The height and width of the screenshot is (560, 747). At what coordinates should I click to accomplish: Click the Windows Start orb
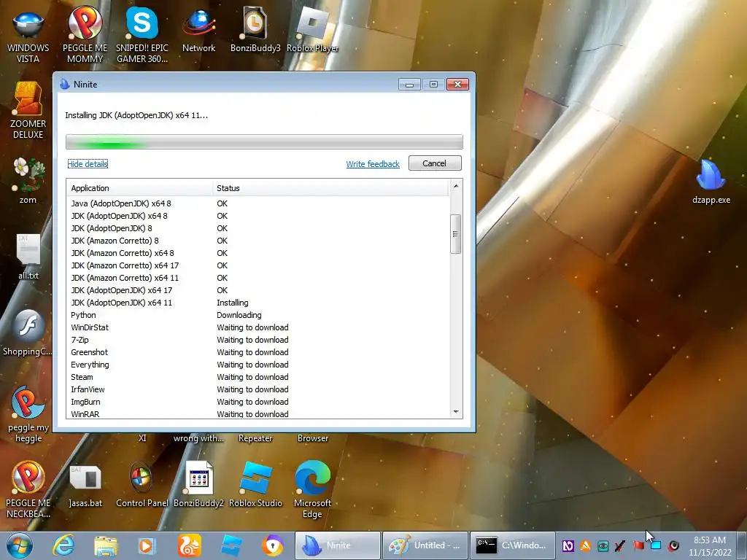[x=20, y=545]
